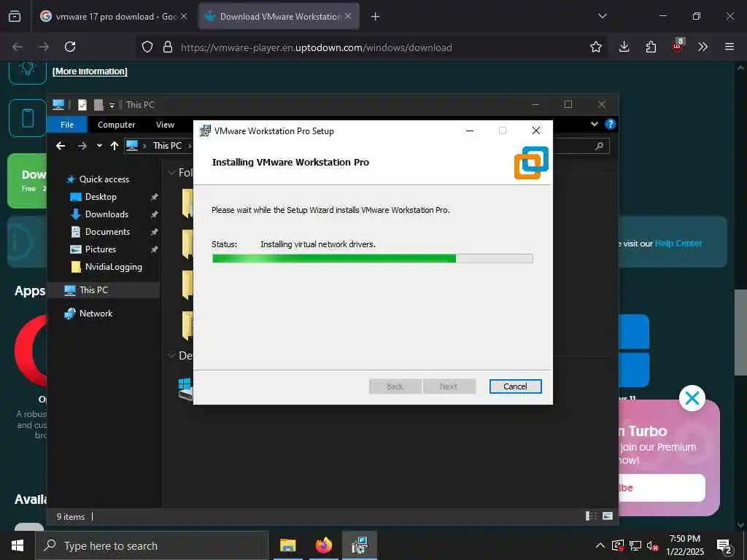Open the File tab in Explorer
Image resolution: width=747 pixels, height=560 pixels.
[x=67, y=125]
